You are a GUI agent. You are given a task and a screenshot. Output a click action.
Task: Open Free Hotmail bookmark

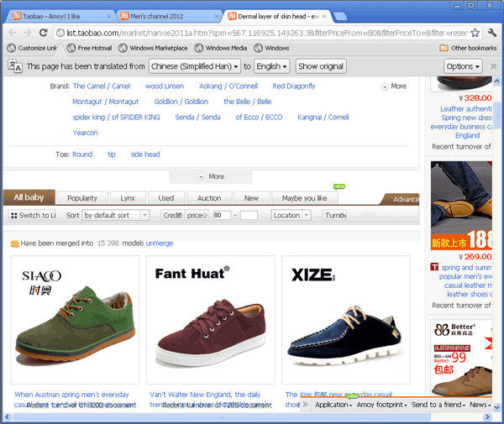click(x=89, y=48)
